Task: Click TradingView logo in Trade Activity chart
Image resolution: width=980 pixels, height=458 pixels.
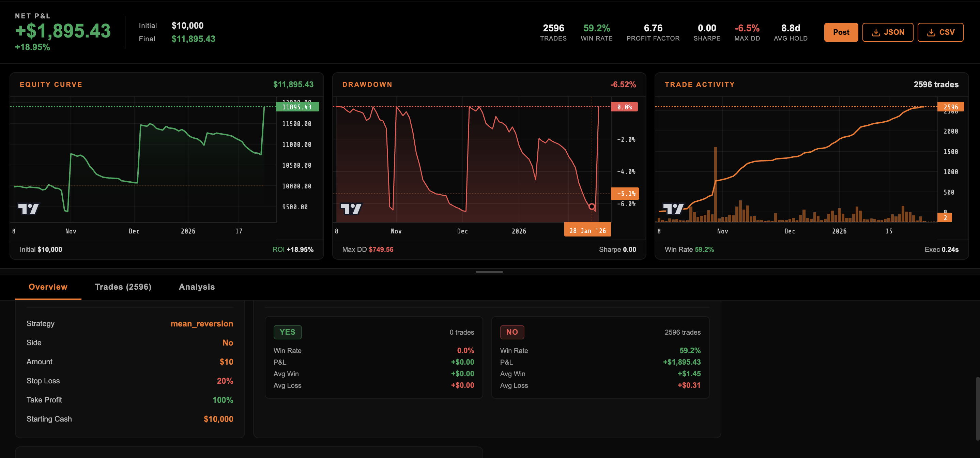Action: pyautogui.click(x=673, y=209)
